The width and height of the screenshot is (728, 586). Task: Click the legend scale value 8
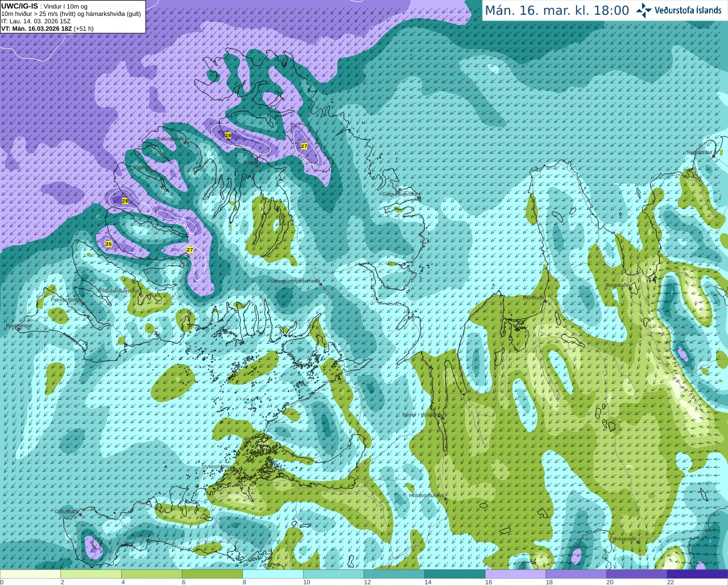tap(245, 582)
